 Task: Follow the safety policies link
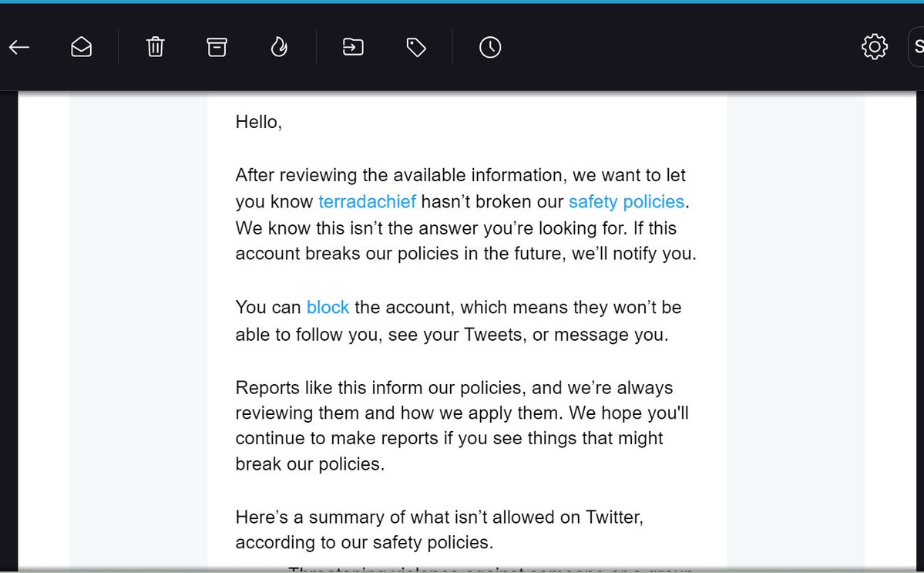[626, 202]
